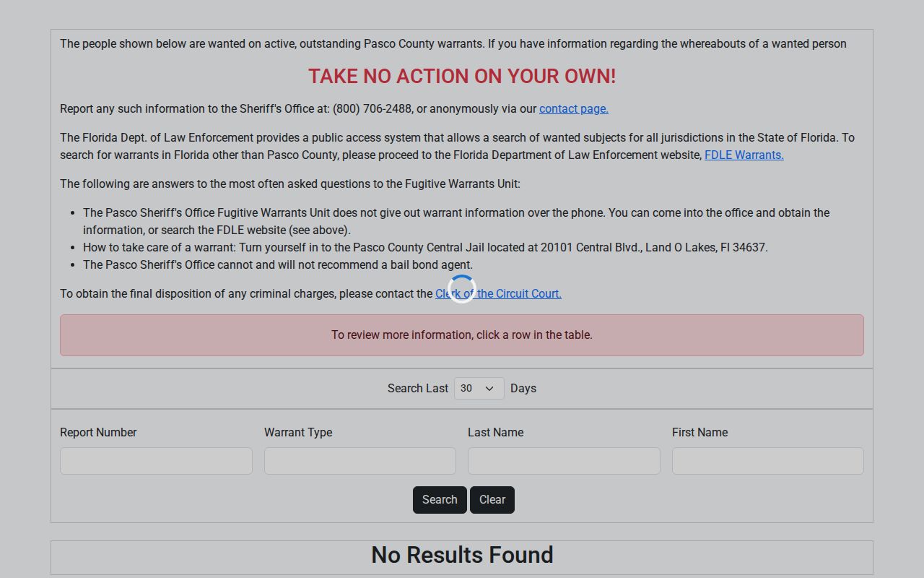
Task: Open the contact page link
Action: 574,108
